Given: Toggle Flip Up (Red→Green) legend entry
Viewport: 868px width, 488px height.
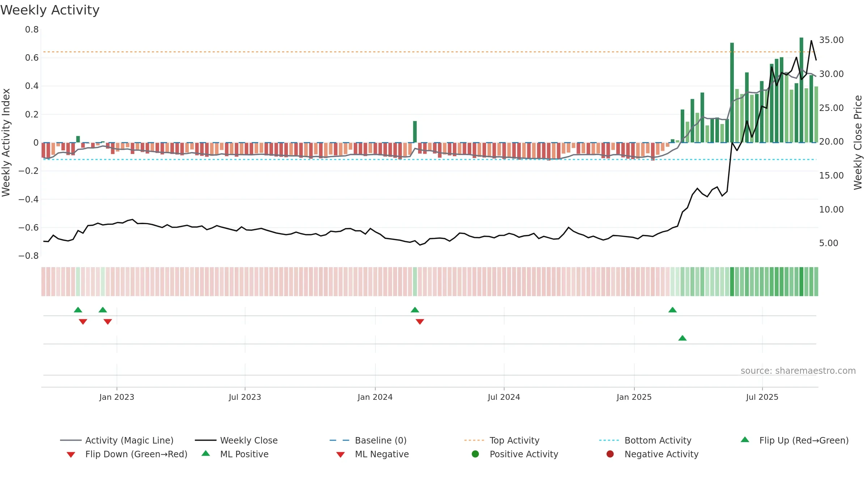Looking at the screenshot, I should [x=795, y=440].
